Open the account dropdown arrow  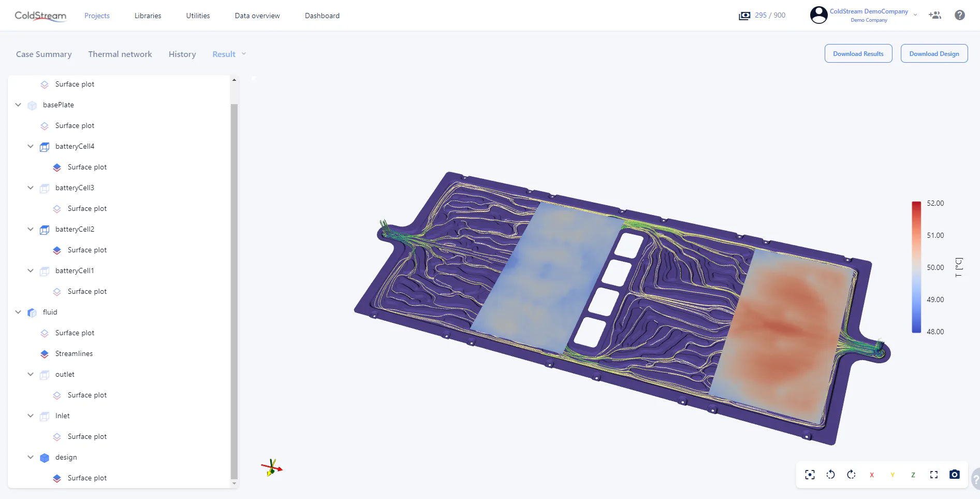[x=915, y=15]
